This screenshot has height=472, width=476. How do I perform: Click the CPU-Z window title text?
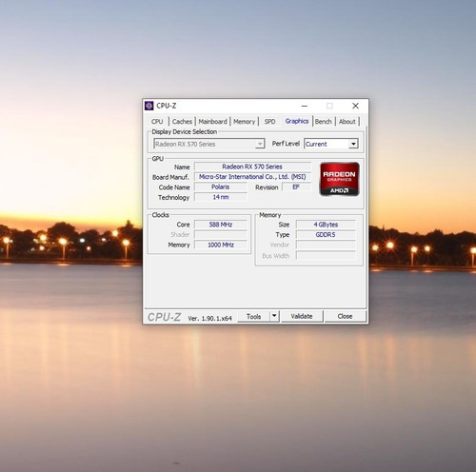[x=167, y=106]
